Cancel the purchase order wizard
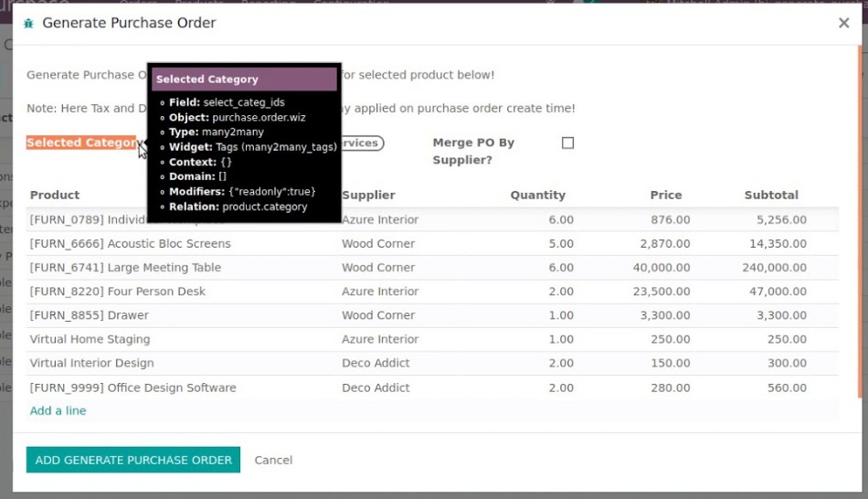The image size is (868, 499). (x=273, y=460)
